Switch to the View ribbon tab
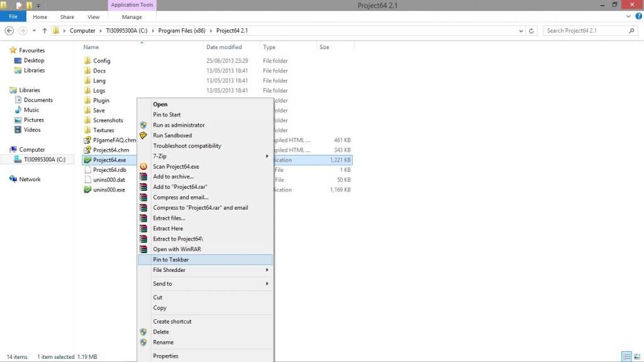 [93, 17]
